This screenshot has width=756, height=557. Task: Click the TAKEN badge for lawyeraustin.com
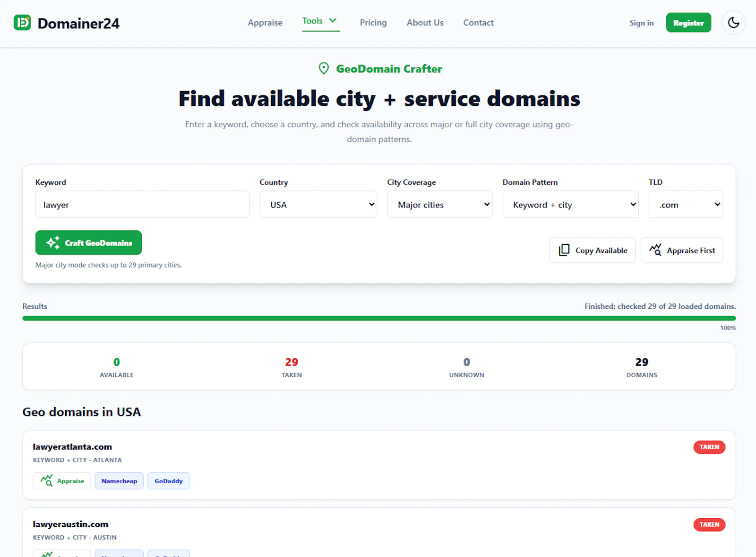click(709, 524)
